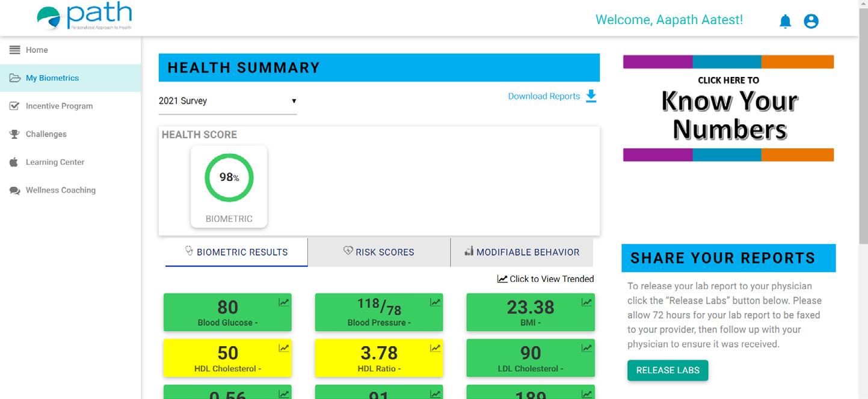This screenshot has width=868, height=399.
Task: Select the Blood Pressure 118/78 tile
Action: click(x=379, y=312)
